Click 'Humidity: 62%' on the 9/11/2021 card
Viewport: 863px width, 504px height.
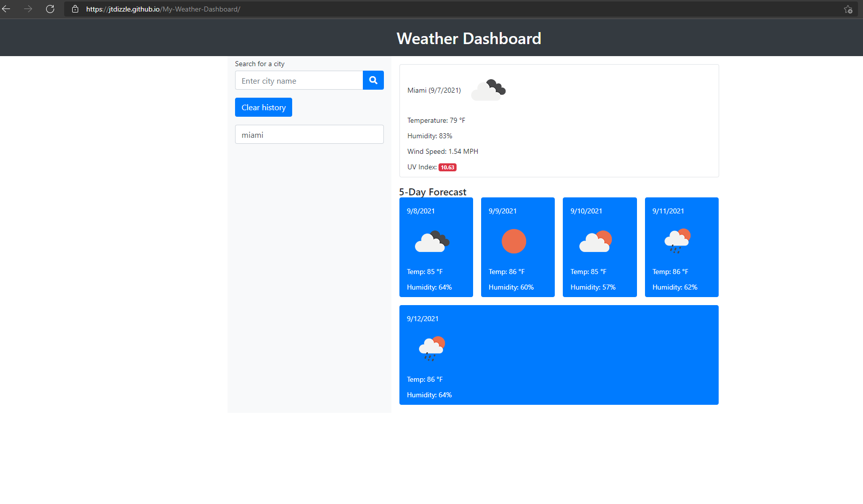(675, 287)
